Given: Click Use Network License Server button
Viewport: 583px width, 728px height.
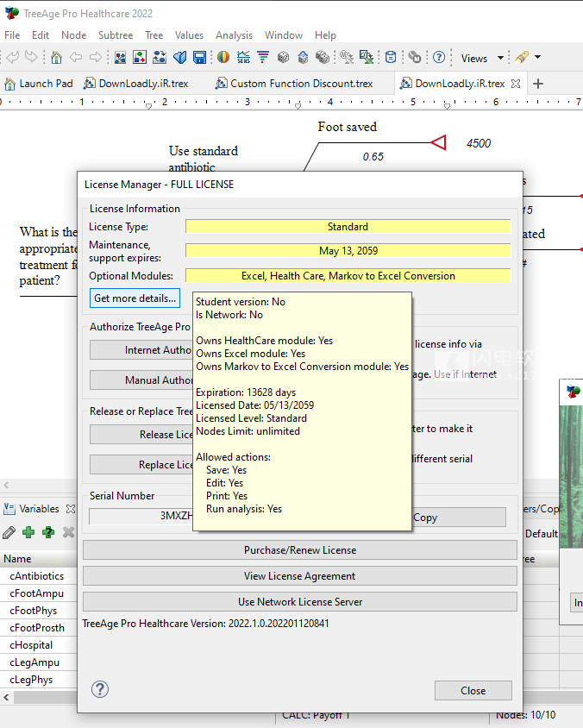Looking at the screenshot, I should [x=299, y=602].
